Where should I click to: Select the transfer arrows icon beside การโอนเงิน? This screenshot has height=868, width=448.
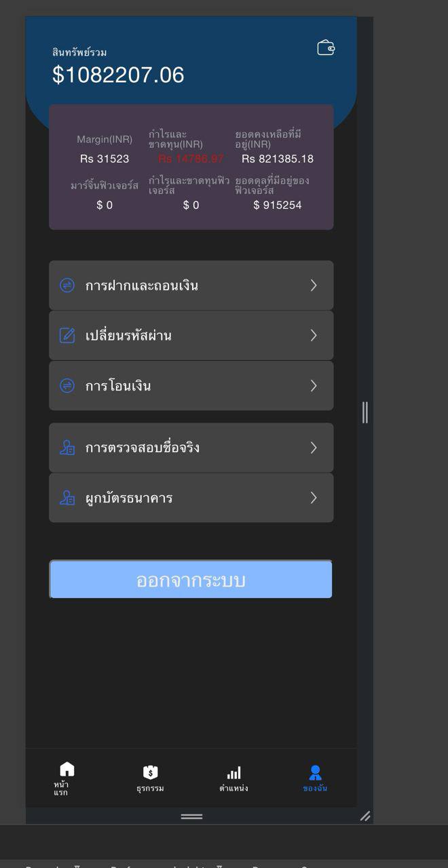click(66, 385)
